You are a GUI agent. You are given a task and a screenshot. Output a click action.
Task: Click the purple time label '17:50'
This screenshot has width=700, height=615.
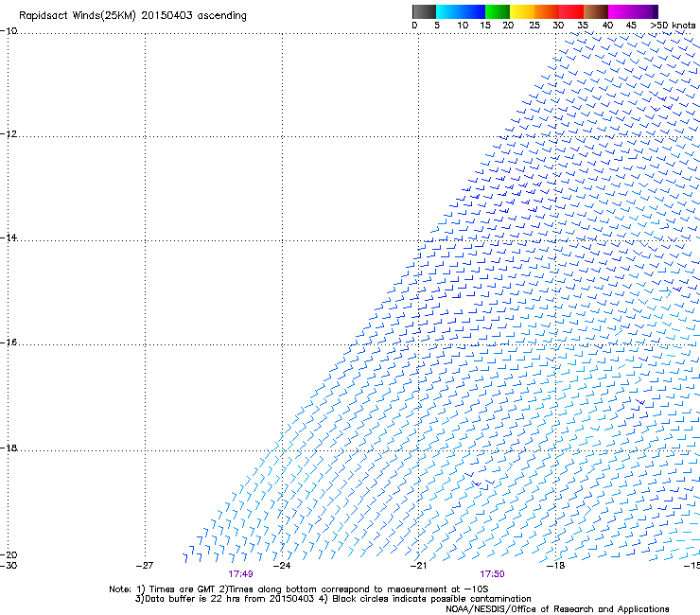[x=492, y=574]
